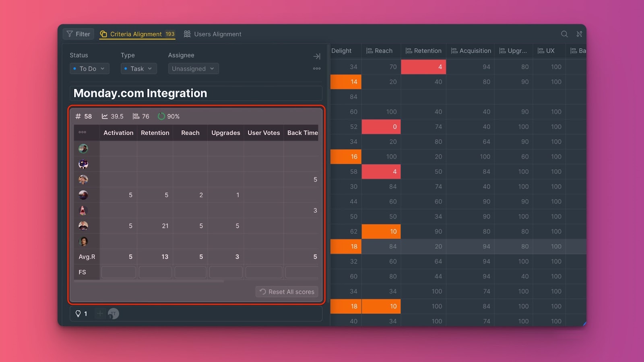
Task: Click the three-dot icon in score table header
Action: (83, 132)
